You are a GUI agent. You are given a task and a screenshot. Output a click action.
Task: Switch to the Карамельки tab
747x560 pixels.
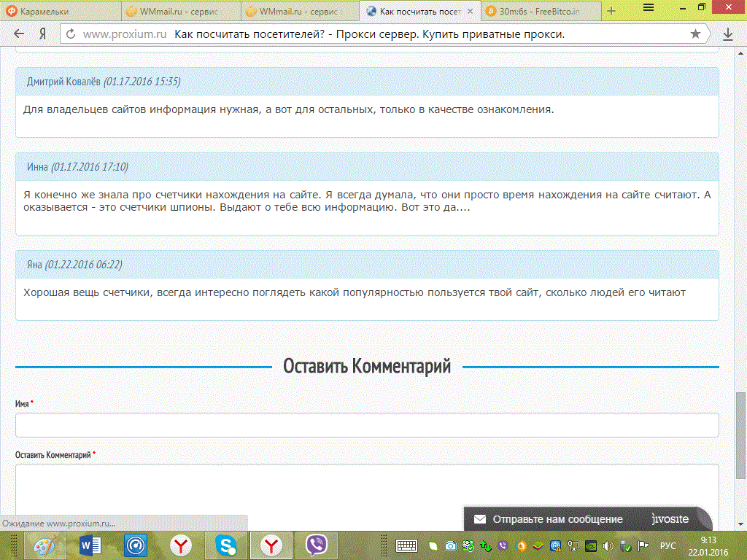pyautogui.click(x=61, y=11)
